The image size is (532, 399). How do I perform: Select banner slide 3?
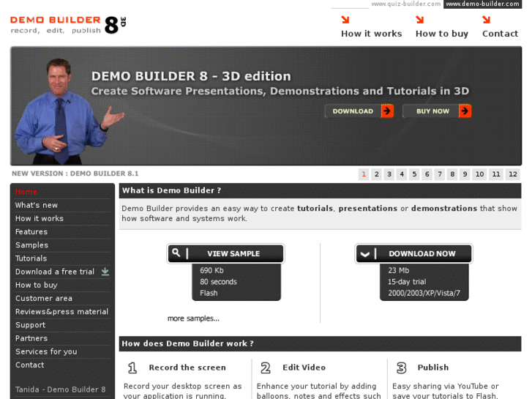(389, 174)
